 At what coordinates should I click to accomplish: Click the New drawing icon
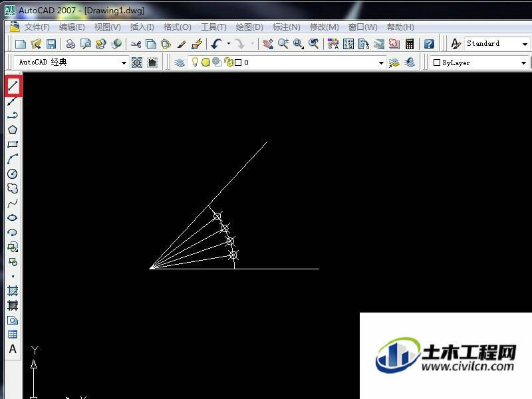[x=21, y=44]
